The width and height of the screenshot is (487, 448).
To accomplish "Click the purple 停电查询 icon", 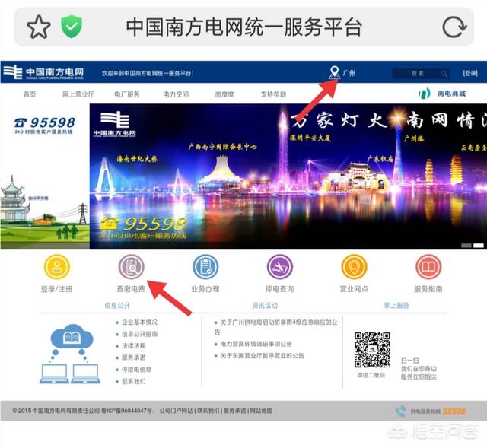I will (279, 267).
